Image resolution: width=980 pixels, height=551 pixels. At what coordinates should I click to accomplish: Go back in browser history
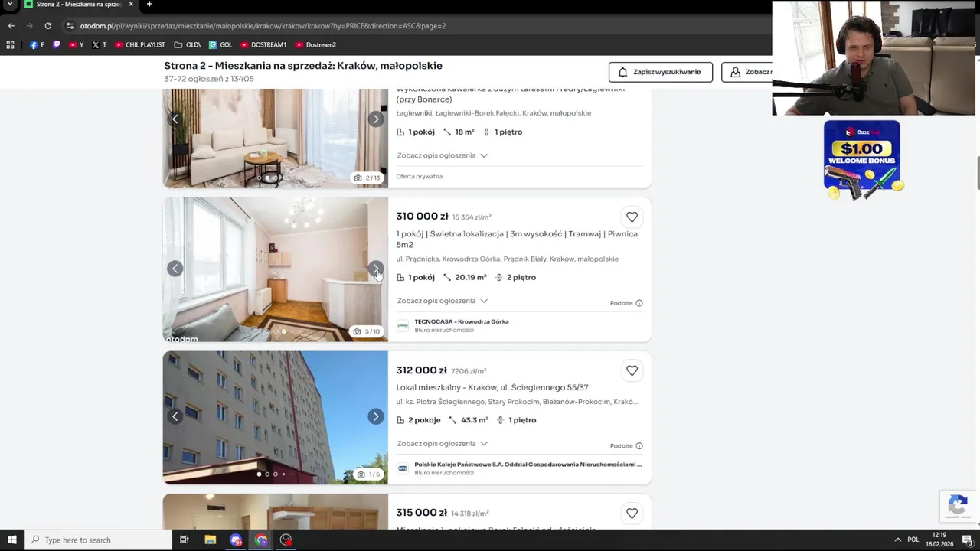(x=11, y=25)
